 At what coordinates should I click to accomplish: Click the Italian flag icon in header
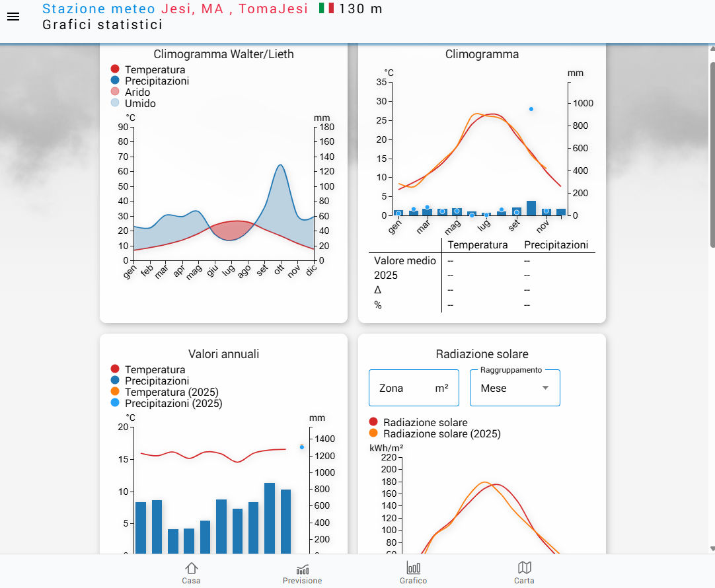click(x=326, y=9)
